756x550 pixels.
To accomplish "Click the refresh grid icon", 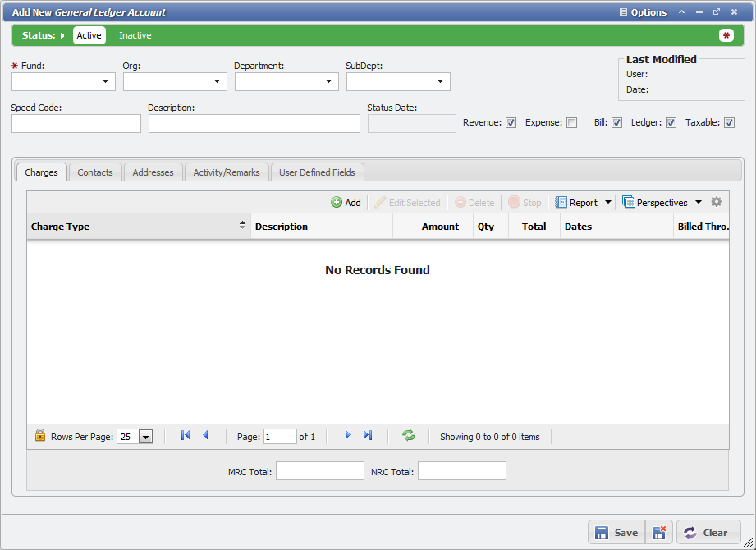I will [x=408, y=435].
